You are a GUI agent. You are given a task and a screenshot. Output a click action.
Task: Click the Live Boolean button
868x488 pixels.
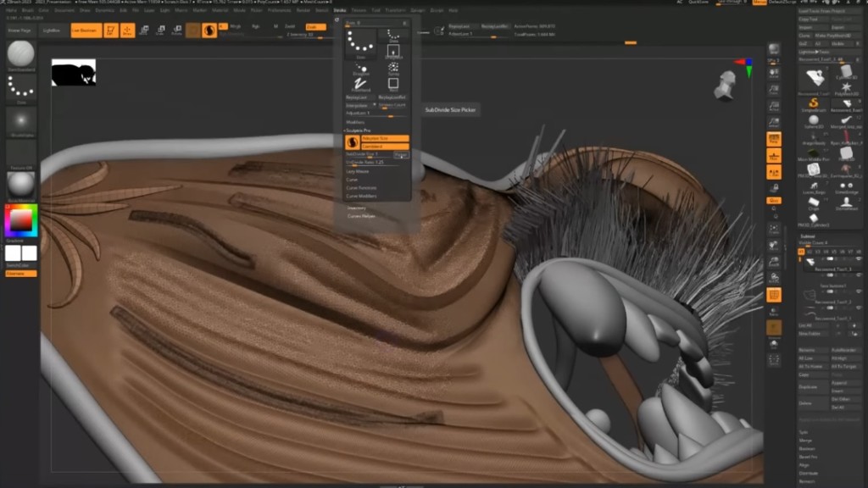[85, 30]
